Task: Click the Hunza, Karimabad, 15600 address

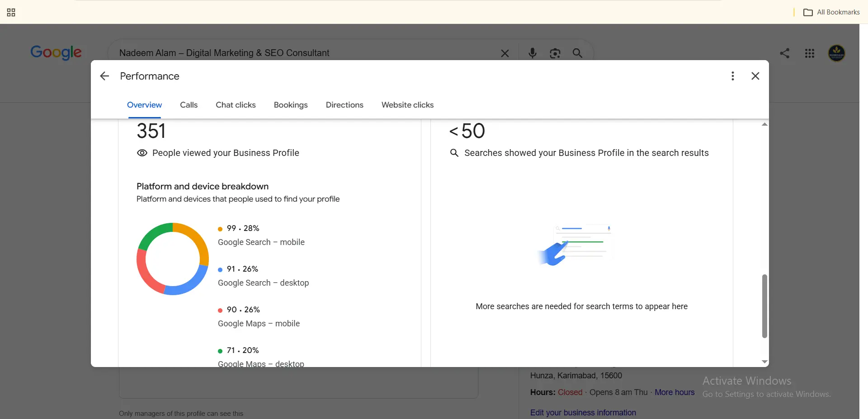Action: pos(576,376)
